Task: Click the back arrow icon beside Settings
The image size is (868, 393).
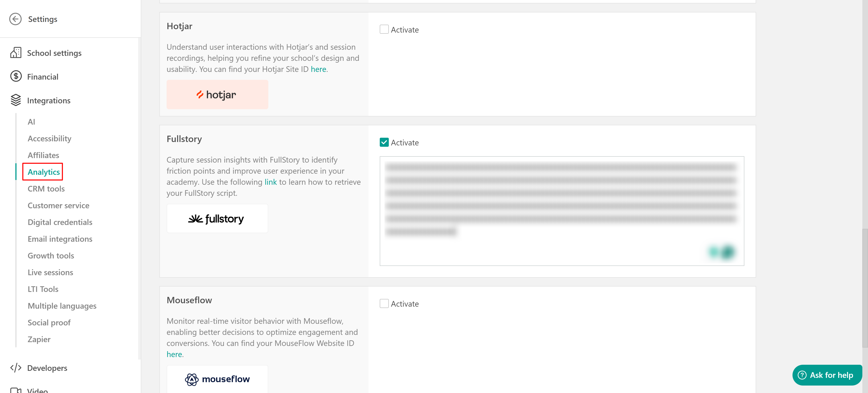Action: [15, 19]
